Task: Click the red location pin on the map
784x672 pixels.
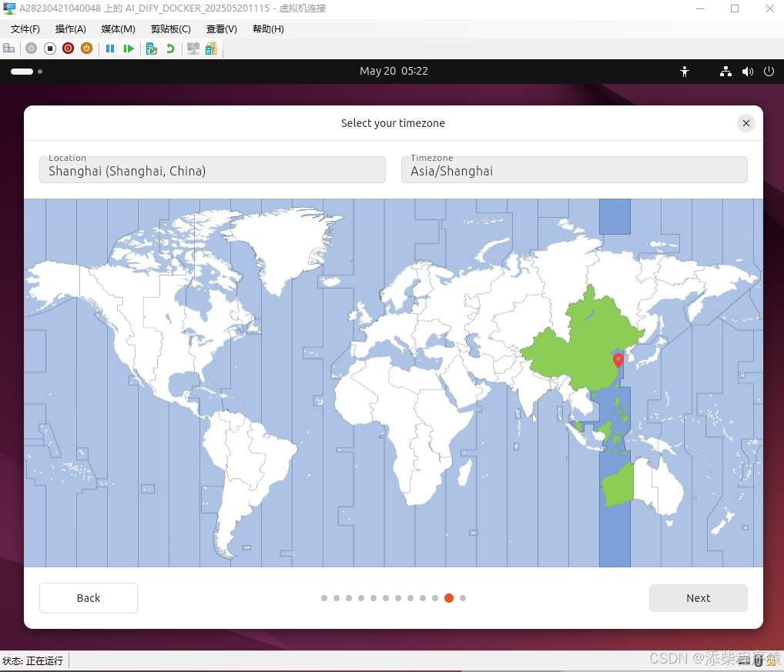Action: point(618,360)
